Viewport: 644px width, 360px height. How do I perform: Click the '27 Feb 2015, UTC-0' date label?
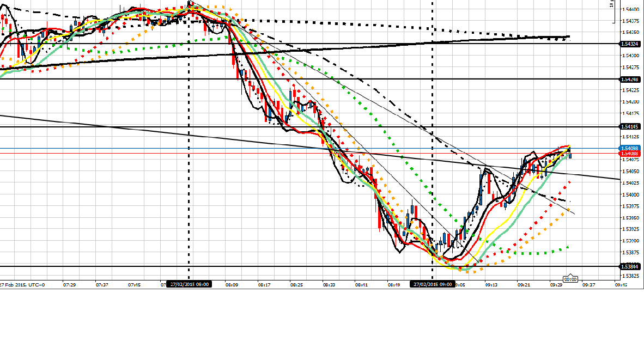pyautogui.click(x=22, y=284)
